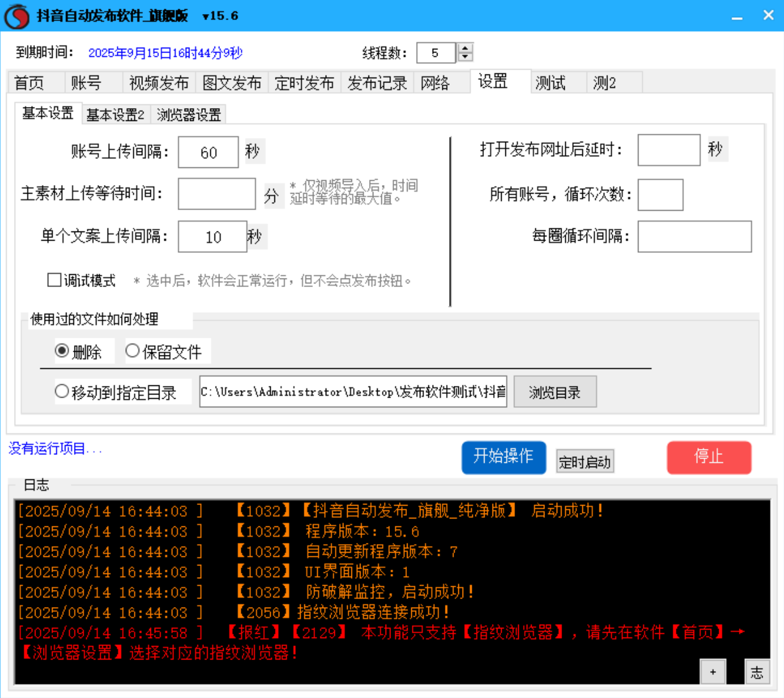Click the red 停止 button
This screenshot has width=784, height=698.
point(709,457)
